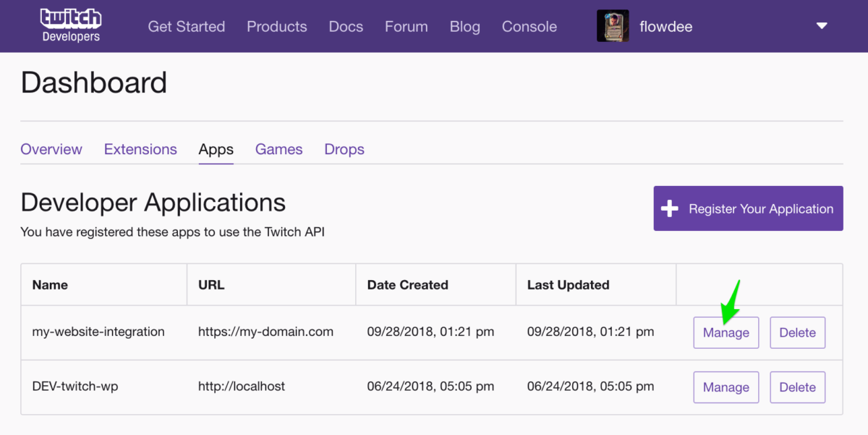Manage the my-website-integration app
Image resolution: width=868 pixels, height=435 pixels.
tap(726, 333)
